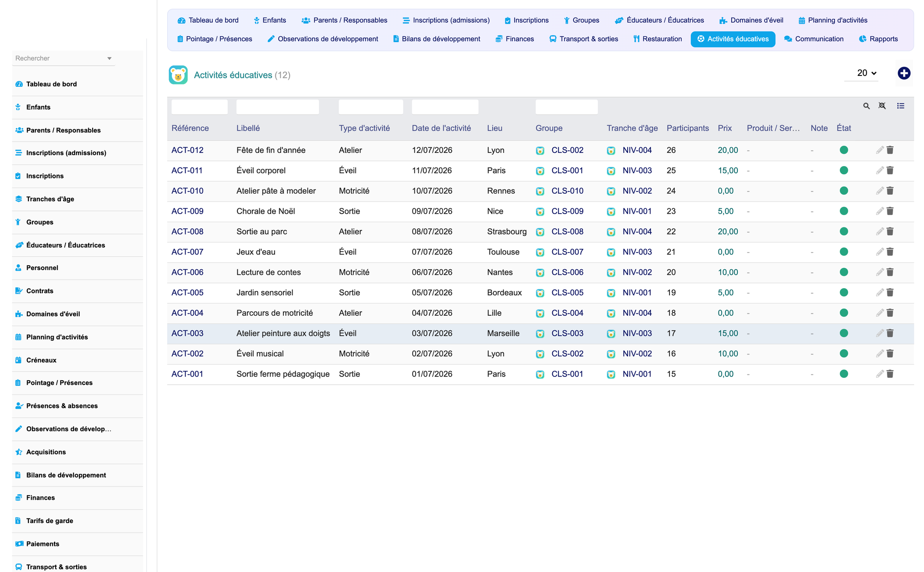Click the date 05/07/2026
This screenshot has width=924, height=572.
(432, 292)
